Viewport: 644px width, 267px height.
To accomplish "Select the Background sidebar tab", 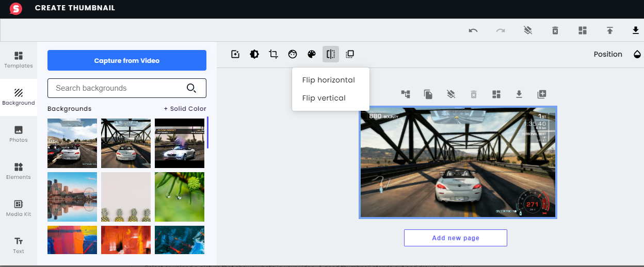I will pyautogui.click(x=19, y=97).
